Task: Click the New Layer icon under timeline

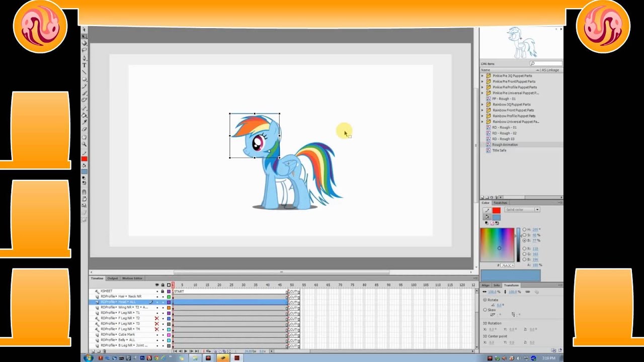Action: point(93,351)
